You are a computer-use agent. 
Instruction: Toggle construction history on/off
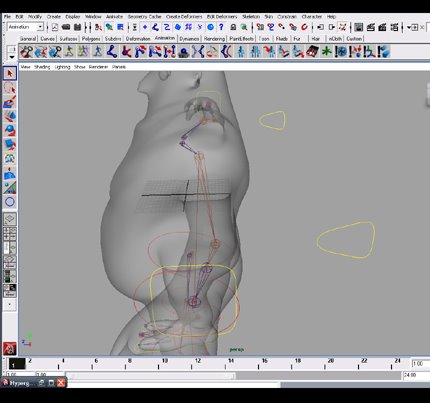[342, 27]
